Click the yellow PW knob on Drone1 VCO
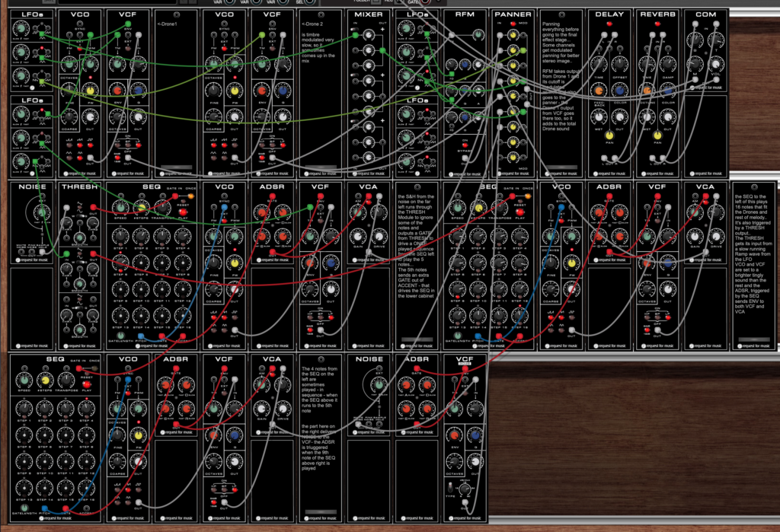This screenshot has height=532, width=780. tap(89, 89)
